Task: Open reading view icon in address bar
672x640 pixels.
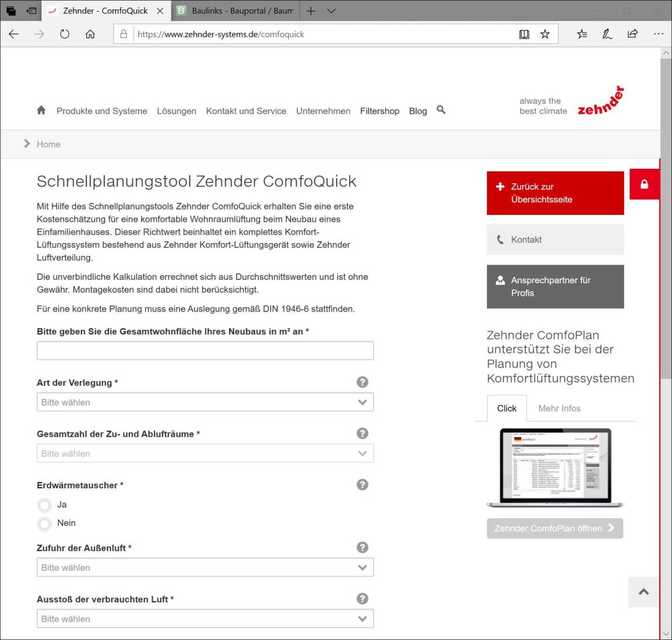Action: (524, 34)
